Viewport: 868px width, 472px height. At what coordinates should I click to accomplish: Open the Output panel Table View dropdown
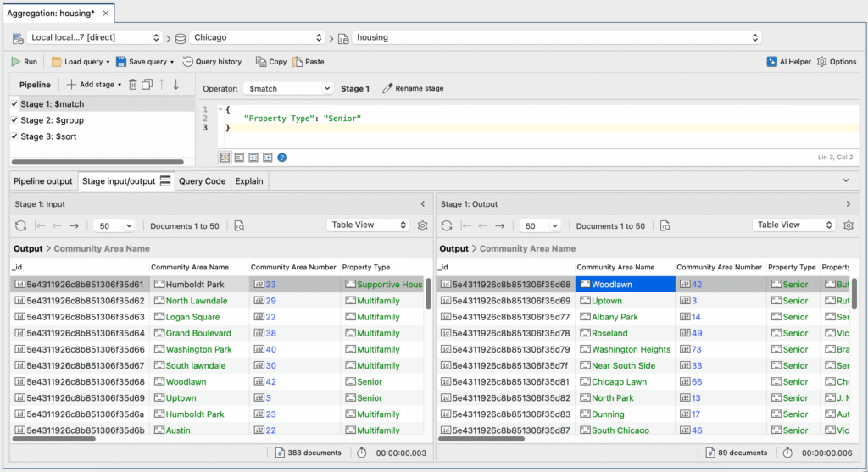click(x=793, y=225)
